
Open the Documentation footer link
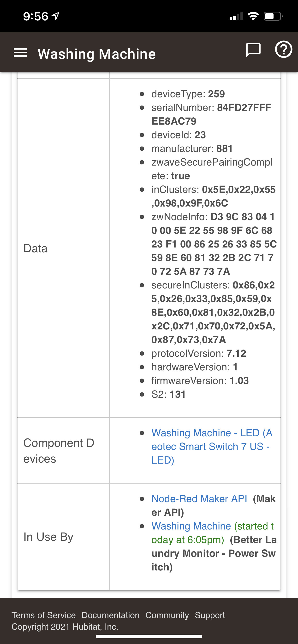click(x=110, y=615)
